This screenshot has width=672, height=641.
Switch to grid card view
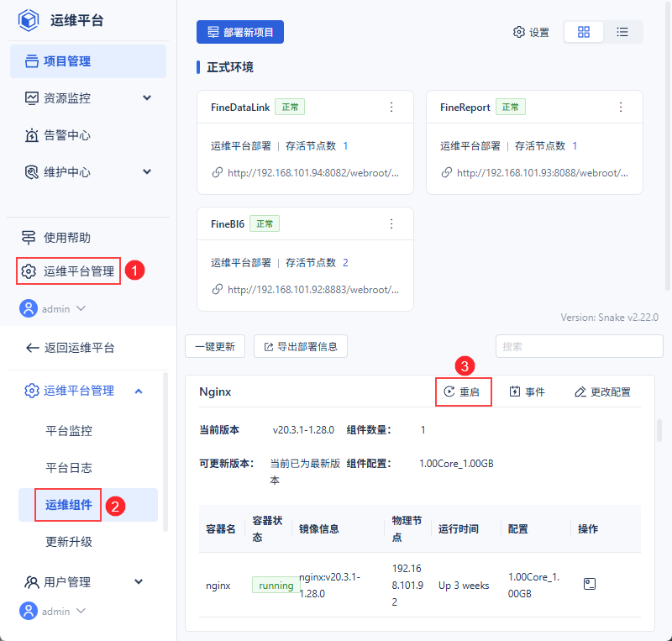click(584, 32)
